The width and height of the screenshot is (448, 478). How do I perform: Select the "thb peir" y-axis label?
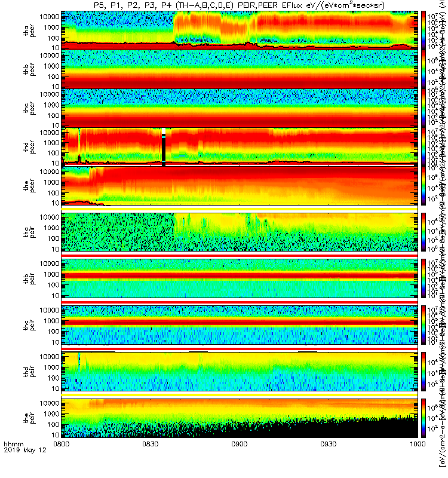tap(29, 278)
